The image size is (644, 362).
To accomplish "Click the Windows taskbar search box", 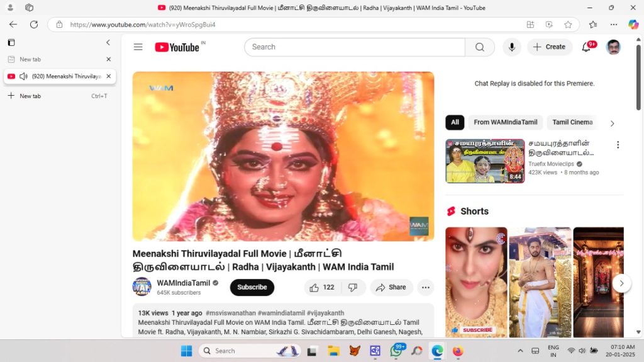I will [250, 351].
